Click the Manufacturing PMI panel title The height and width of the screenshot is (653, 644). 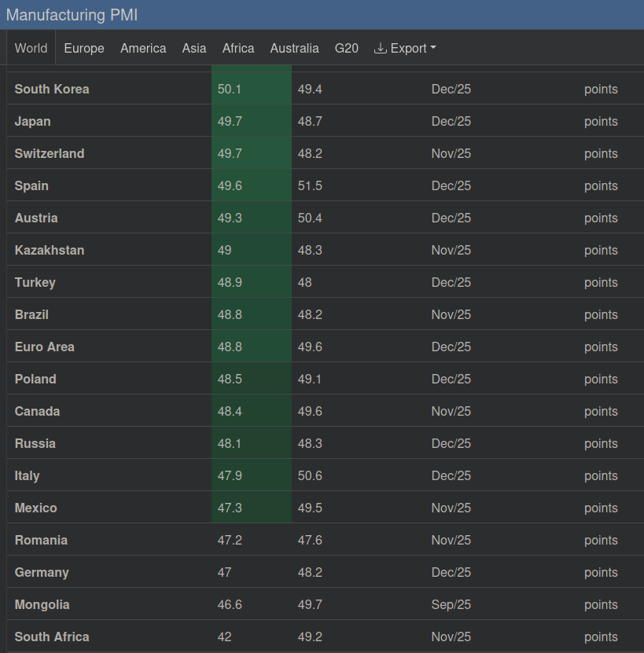pos(72,15)
